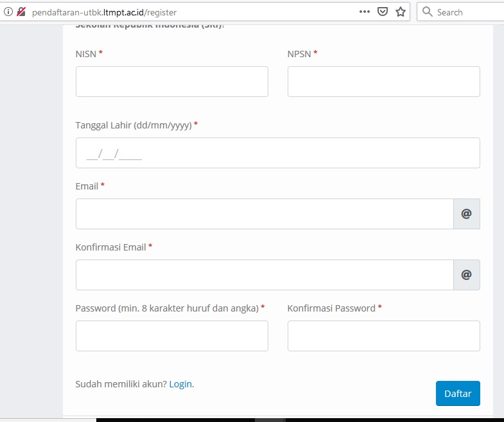
Task: Click the insecure connection padlock icon
Action: [21, 12]
